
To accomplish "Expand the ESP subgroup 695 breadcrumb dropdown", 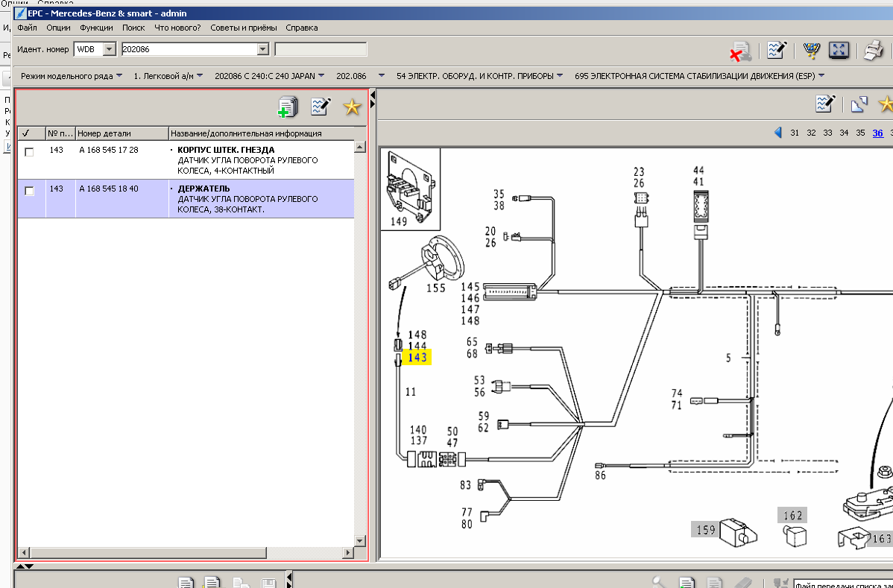I will click(821, 76).
